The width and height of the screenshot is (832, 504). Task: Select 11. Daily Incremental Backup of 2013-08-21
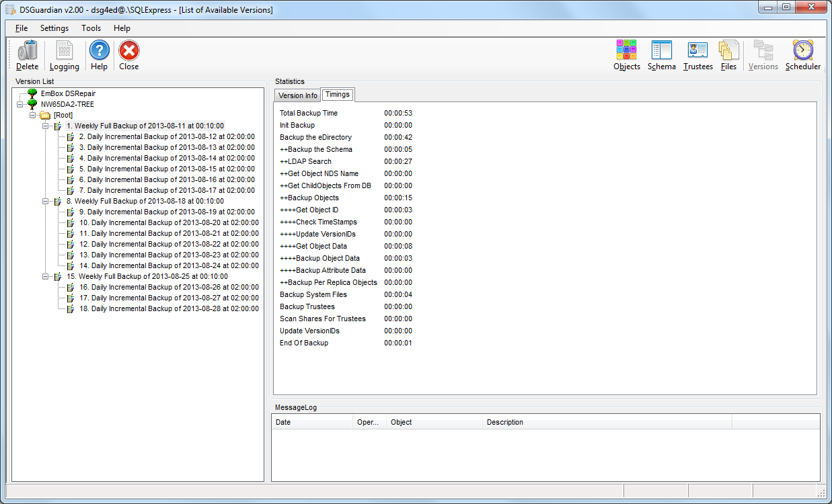pos(169,233)
